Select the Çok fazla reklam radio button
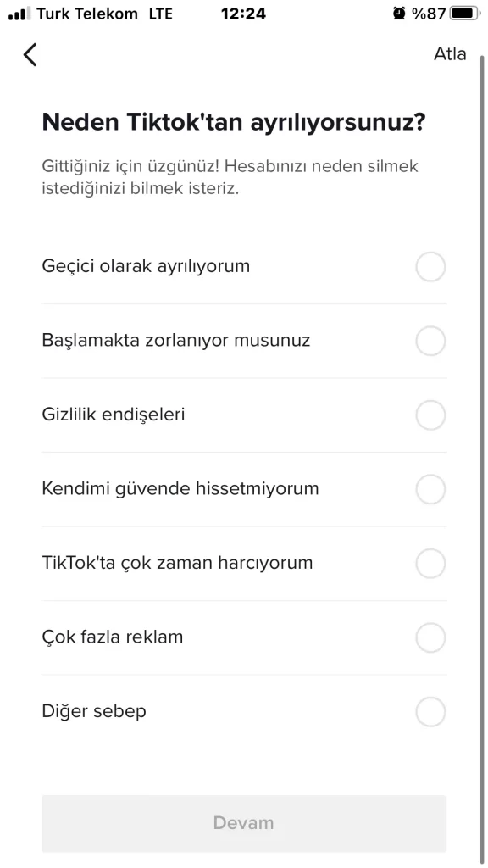The height and width of the screenshot is (868, 488). (x=430, y=637)
